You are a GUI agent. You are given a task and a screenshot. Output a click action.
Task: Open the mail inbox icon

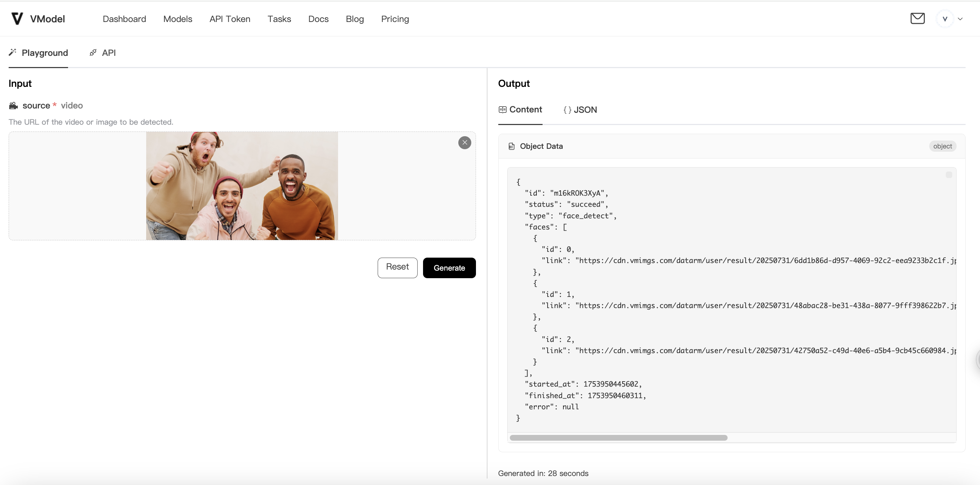917,18
